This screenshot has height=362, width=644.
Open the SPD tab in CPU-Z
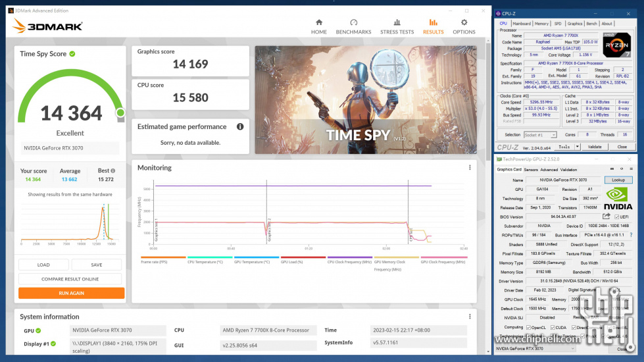[x=558, y=24]
